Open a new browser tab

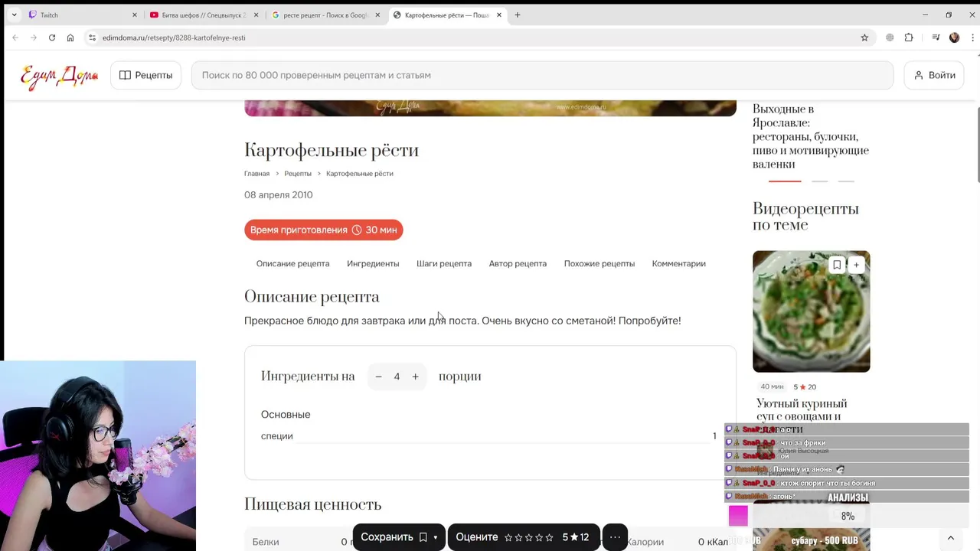(x=518, y=15)
